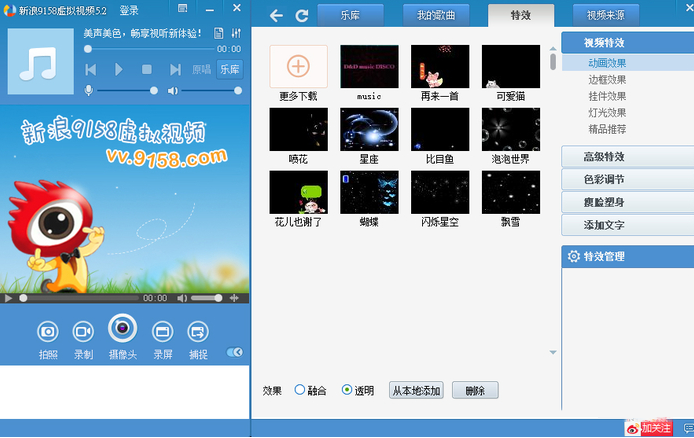Expand the 高级特效 section
The height and width of the screenshot is (438, 694).
point(628,157)
